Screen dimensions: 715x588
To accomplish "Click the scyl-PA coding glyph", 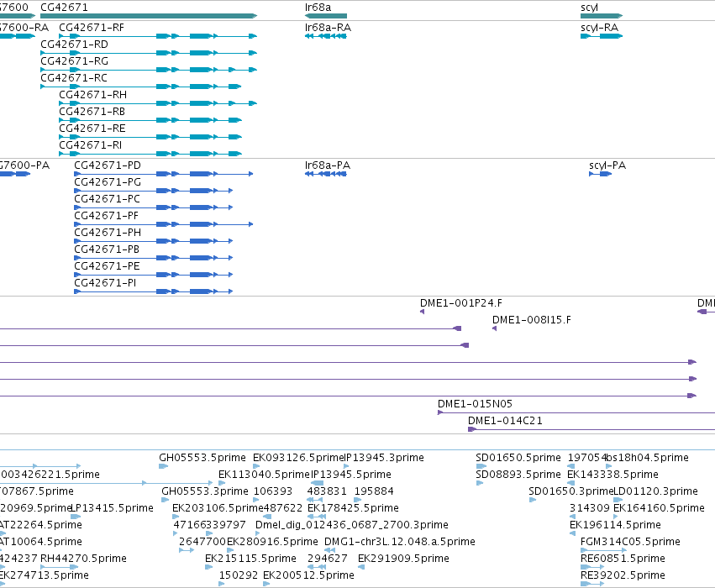I will coord(600,174).
